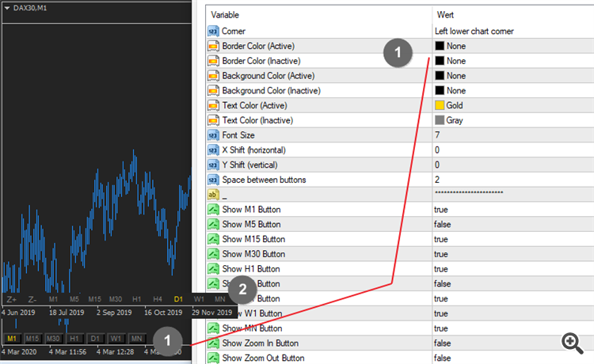This screenshot has width=594, height=364.
Task: Edit the Y Shift (vertical) value 0
Action: click(x=437, y=165)
